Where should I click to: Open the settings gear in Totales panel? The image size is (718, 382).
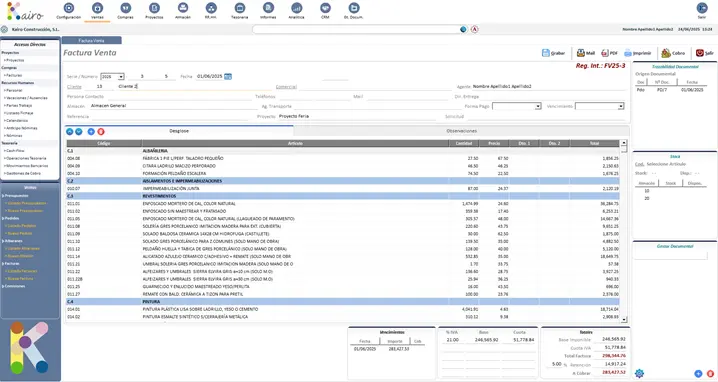tap(639, 374)
